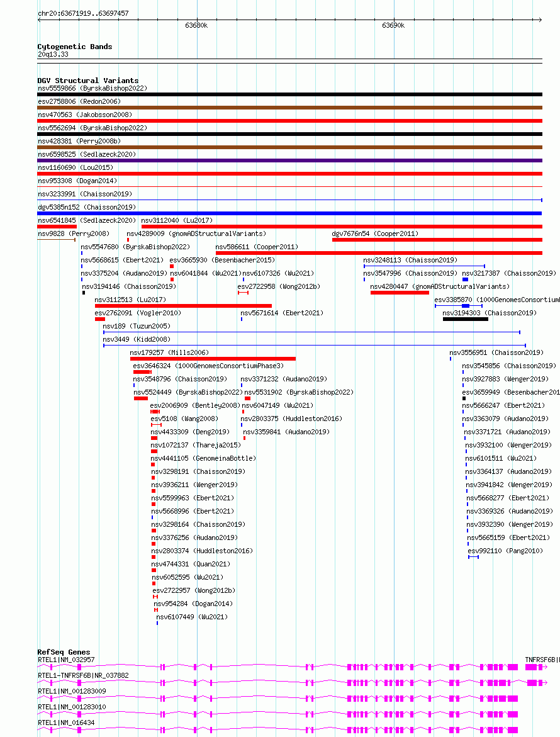560x737 pixels.
Task: Click the 63680k ruler position label
Action: [x=196, y=25]
